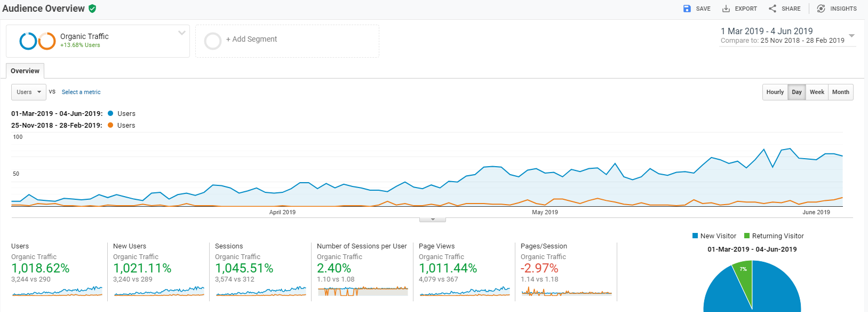Click the 3,574 vs 312 comparison text
Viewport: 868px width, 312px height.
click(235, 279)
